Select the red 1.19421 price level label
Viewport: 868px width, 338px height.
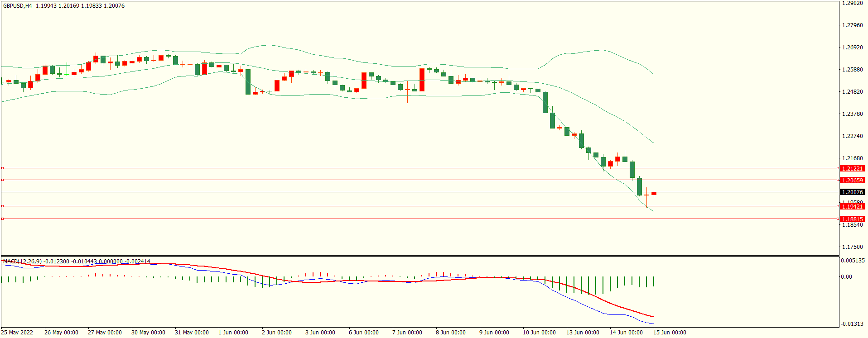852,206
